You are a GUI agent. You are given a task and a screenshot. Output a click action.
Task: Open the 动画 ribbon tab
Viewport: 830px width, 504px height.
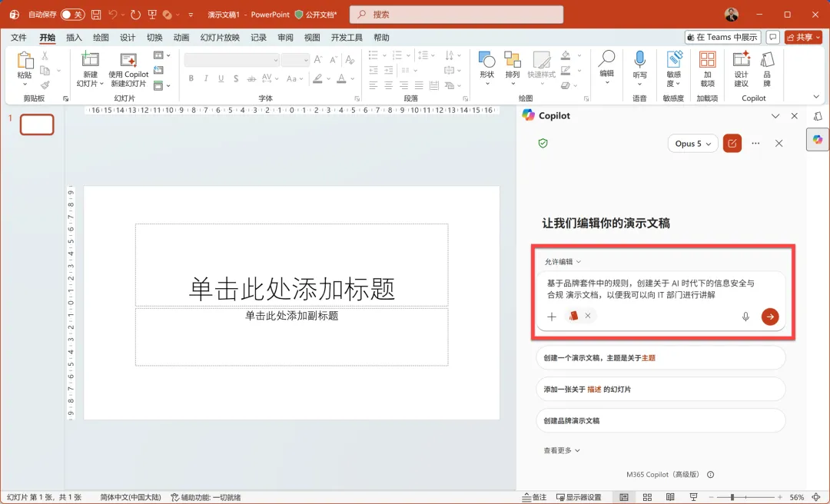coord(181,37)
